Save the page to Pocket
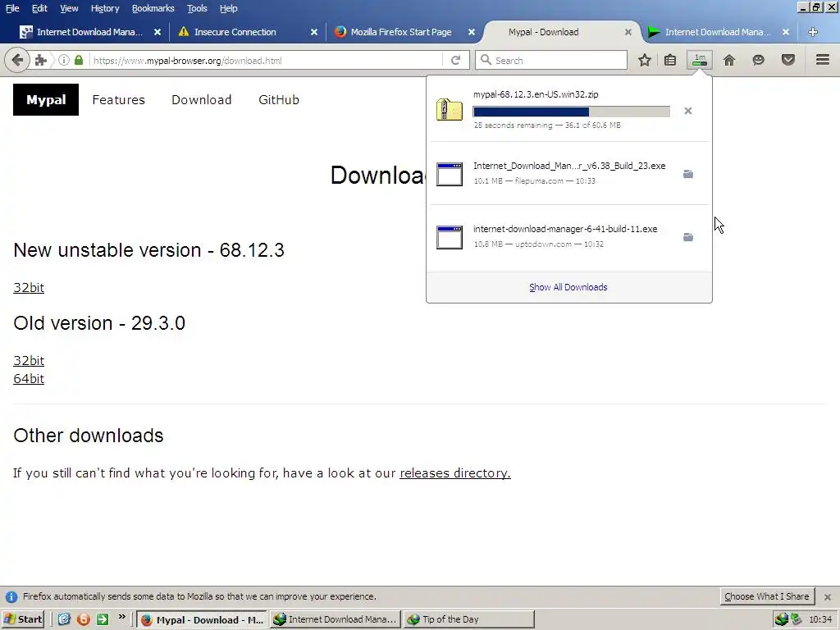 [x=788, y=60]
